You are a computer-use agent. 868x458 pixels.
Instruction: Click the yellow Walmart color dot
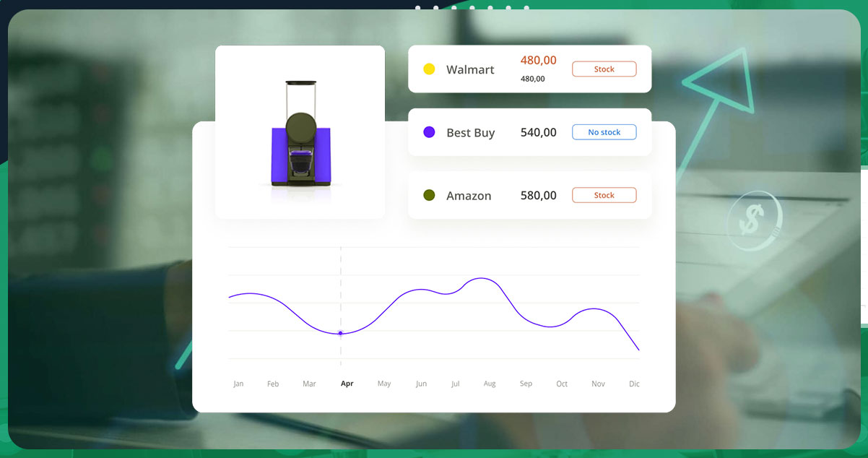coord(429,69)
